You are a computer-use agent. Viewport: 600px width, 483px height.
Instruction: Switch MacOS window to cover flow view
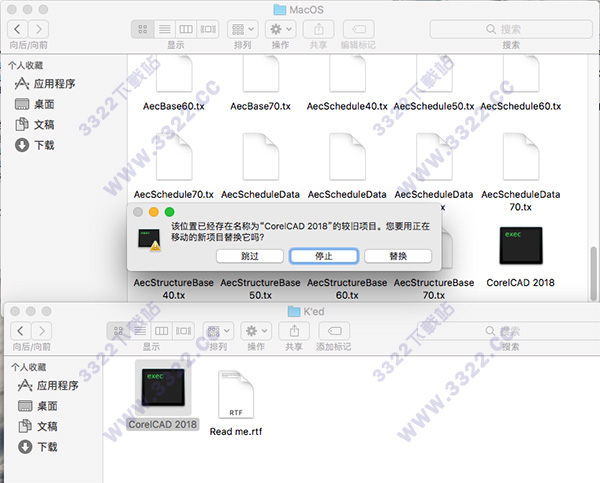point(208,29)
